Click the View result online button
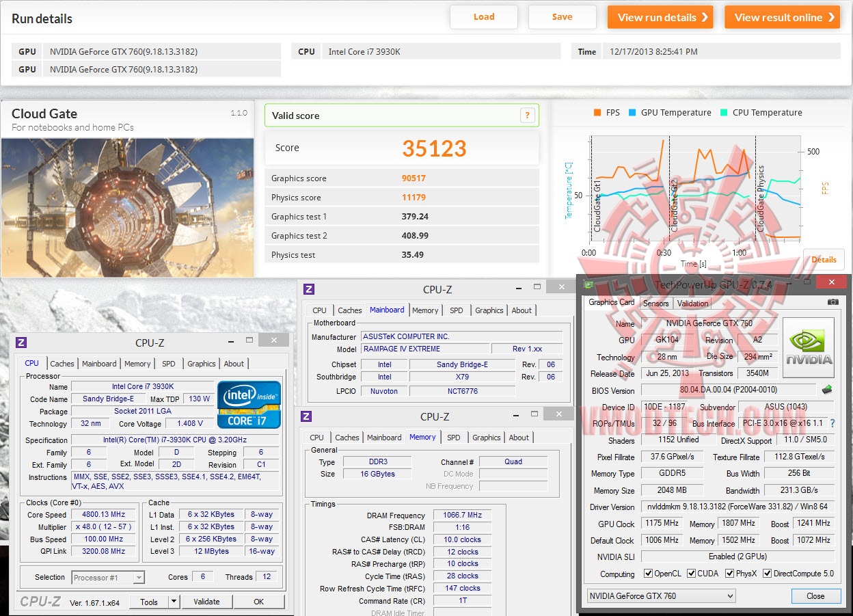 pyautogui.click(x=782, y=17)
